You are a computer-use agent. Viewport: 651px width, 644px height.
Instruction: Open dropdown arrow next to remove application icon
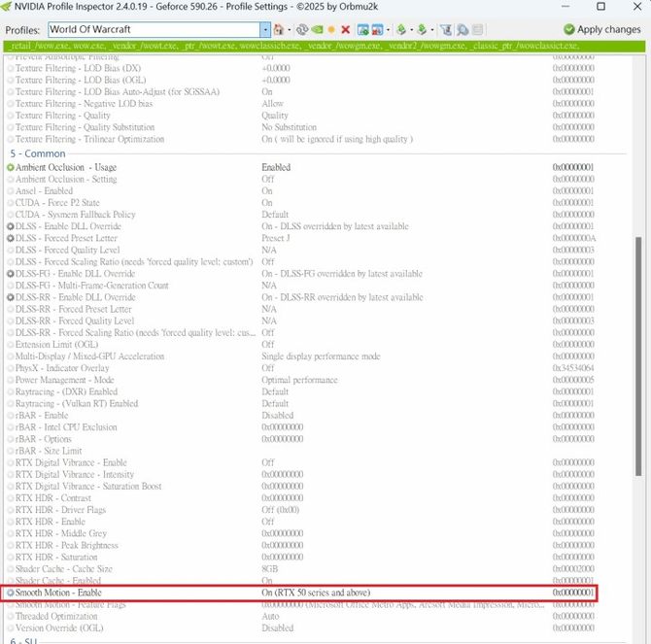pyautogui.click(x=388, y=29)
